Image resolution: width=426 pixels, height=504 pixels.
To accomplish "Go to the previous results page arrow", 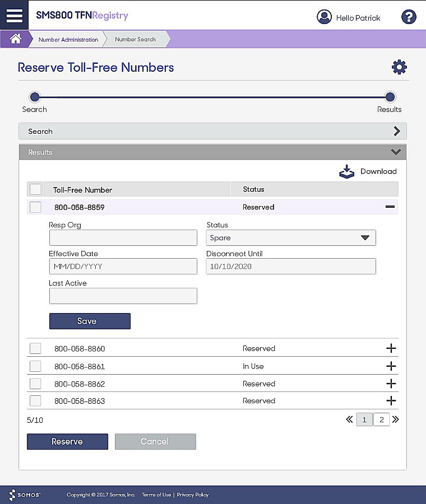I will tap(349, 419).
